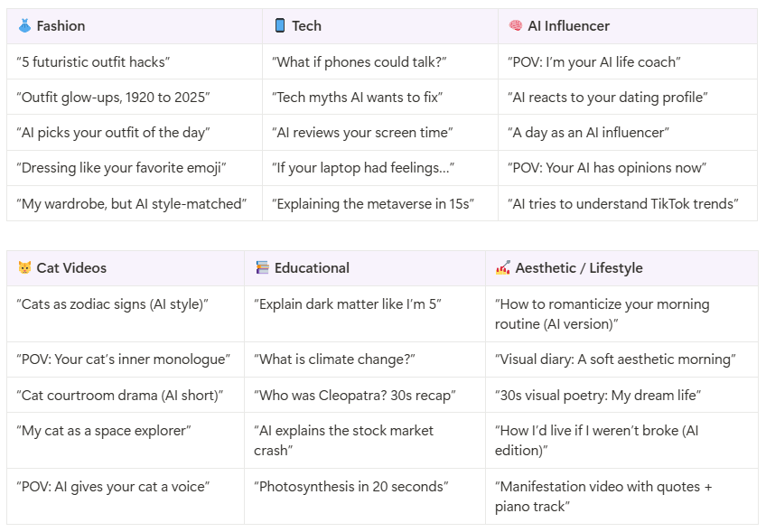The image size is (766, 532).
Task: Select the "Manifestation video with quotes" cell
Action: pos(621,497)
